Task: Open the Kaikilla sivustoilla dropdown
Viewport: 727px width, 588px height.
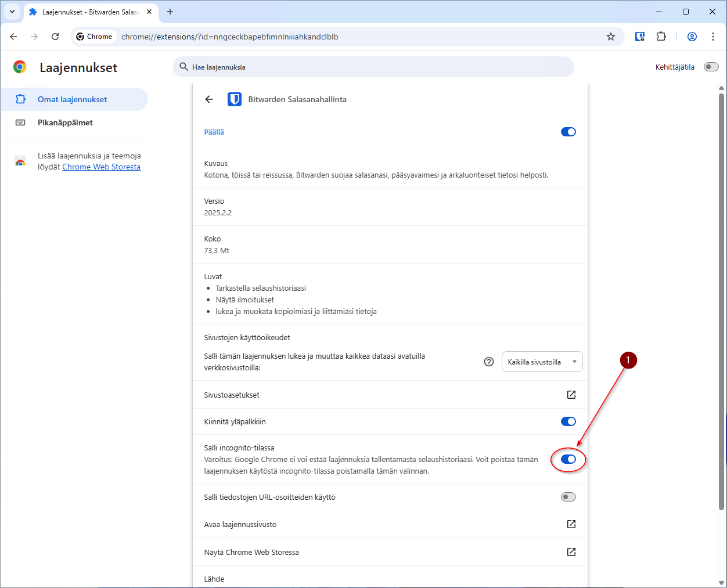Action: point(542,362)
